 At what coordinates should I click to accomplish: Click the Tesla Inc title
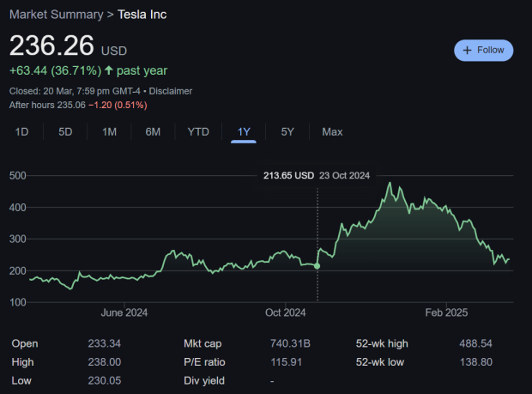click(x=142, y=15)
